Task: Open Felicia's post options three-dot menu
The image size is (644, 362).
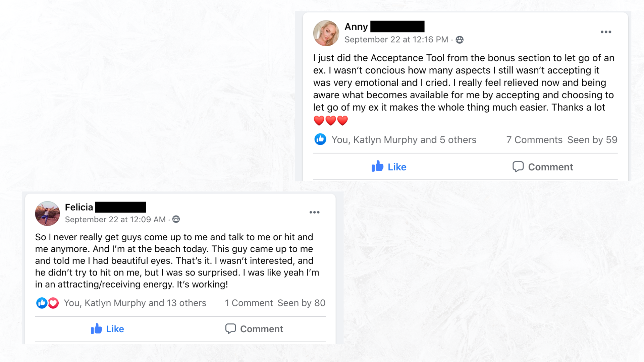Action: [314, 213]
